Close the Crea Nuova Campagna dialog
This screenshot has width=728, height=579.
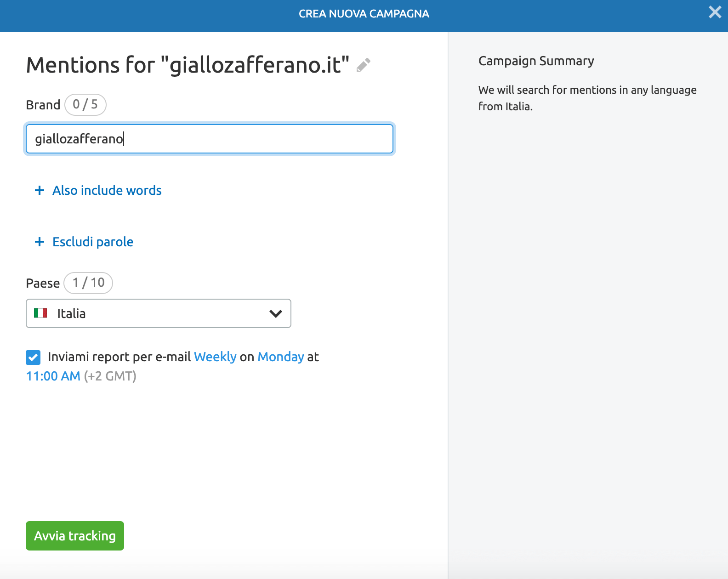click(x=715, y=12)
